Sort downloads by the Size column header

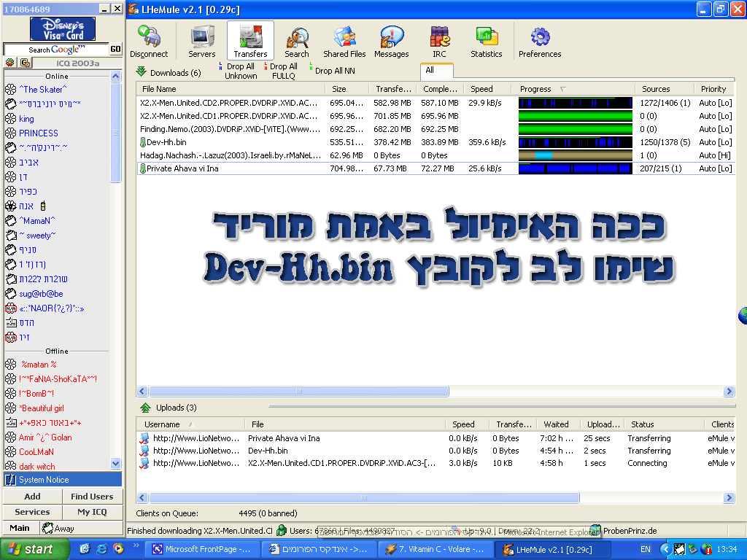[347, 89]
